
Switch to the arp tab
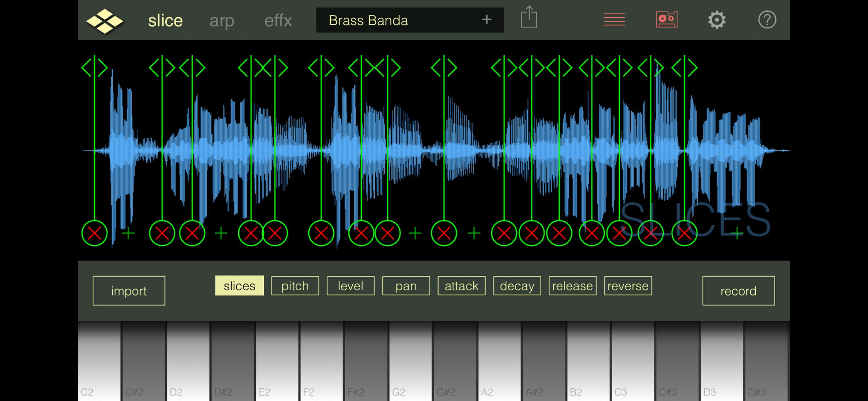click(x=222, y=21)
